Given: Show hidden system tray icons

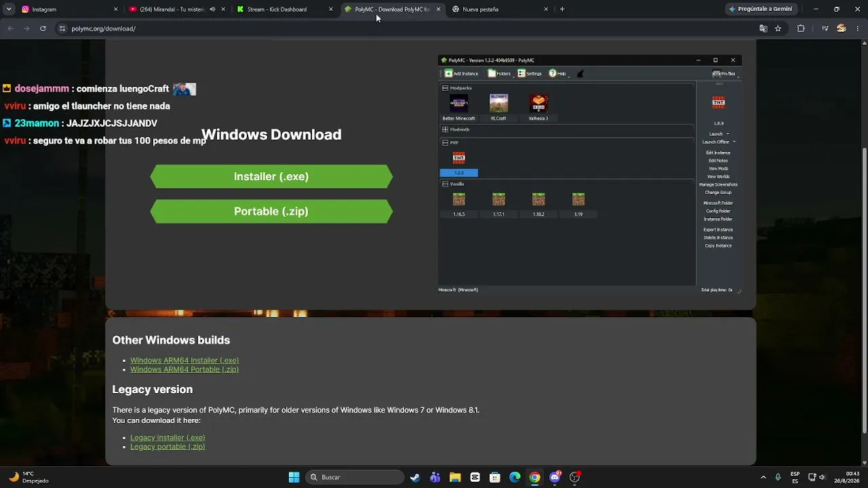Looking at the screenshot, I should coord(763,477).
